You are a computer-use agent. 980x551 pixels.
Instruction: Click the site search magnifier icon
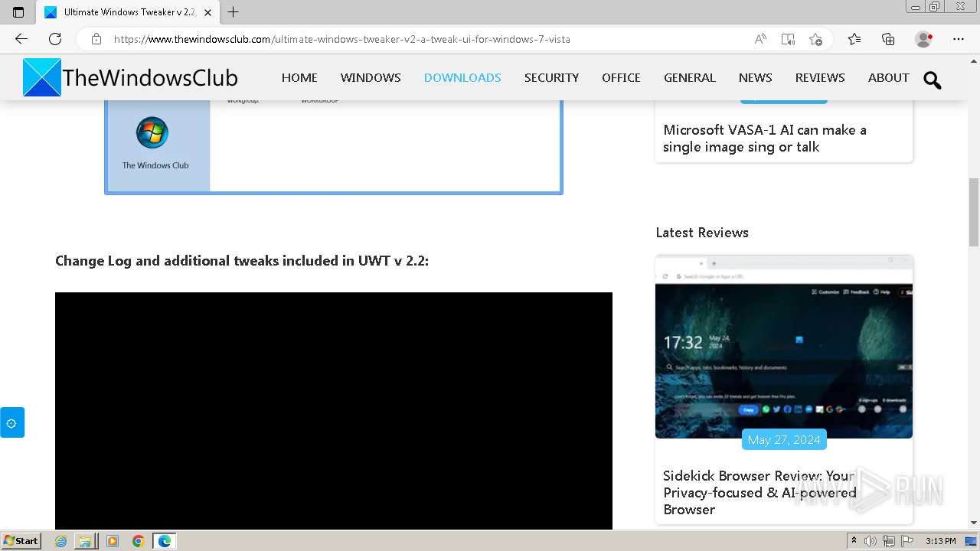tap(933, 80)
